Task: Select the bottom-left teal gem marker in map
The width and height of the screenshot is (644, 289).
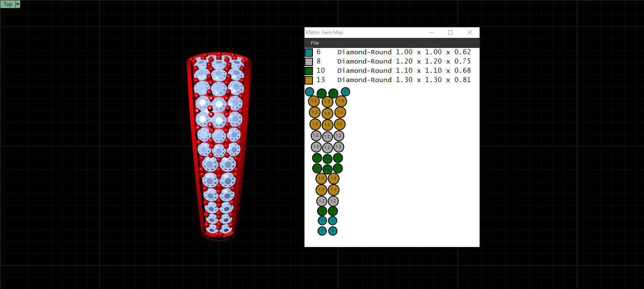Action: (322, 231)
